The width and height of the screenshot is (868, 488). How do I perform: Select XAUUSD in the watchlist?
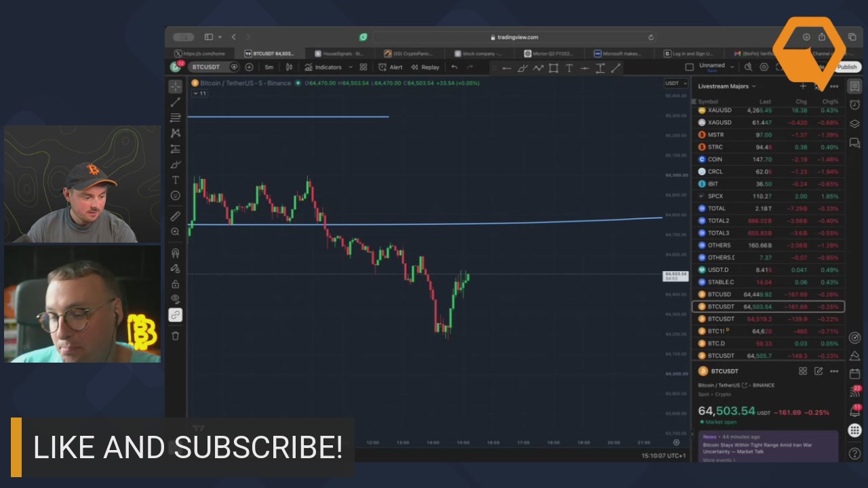768,110
